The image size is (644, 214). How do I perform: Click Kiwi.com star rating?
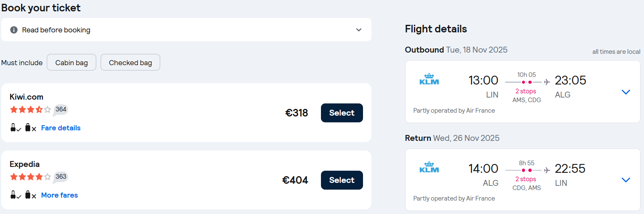[x=30, y=110]
